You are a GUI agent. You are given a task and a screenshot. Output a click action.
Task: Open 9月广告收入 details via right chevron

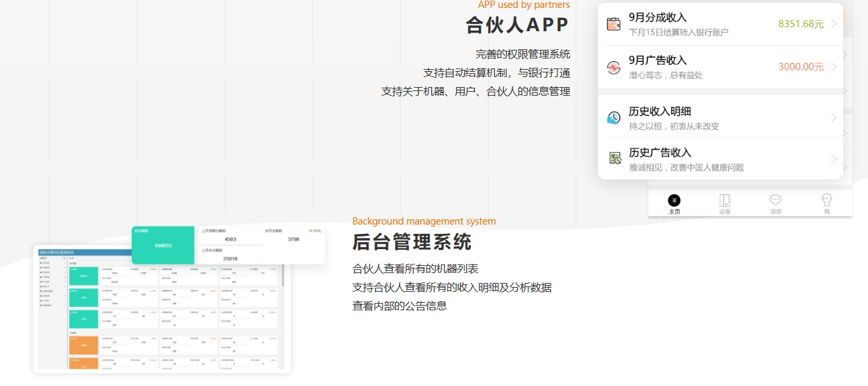pyautogui.click(x=833, y=67)
